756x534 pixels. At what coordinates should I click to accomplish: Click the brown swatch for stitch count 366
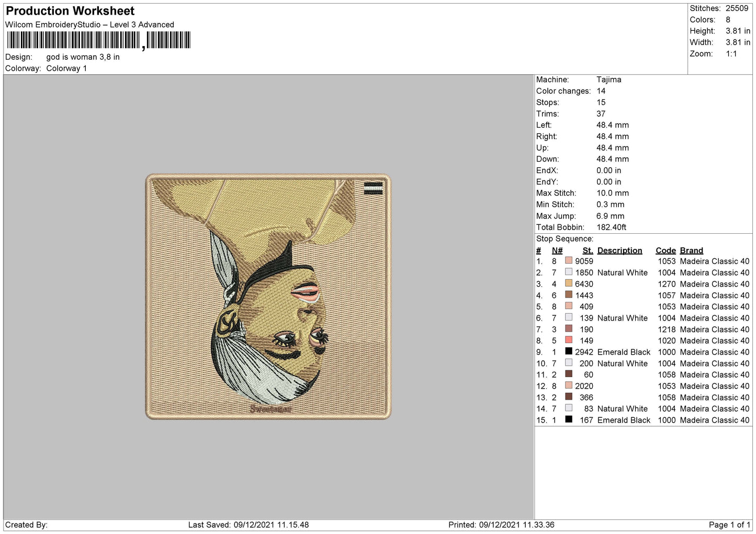[568, 396]
